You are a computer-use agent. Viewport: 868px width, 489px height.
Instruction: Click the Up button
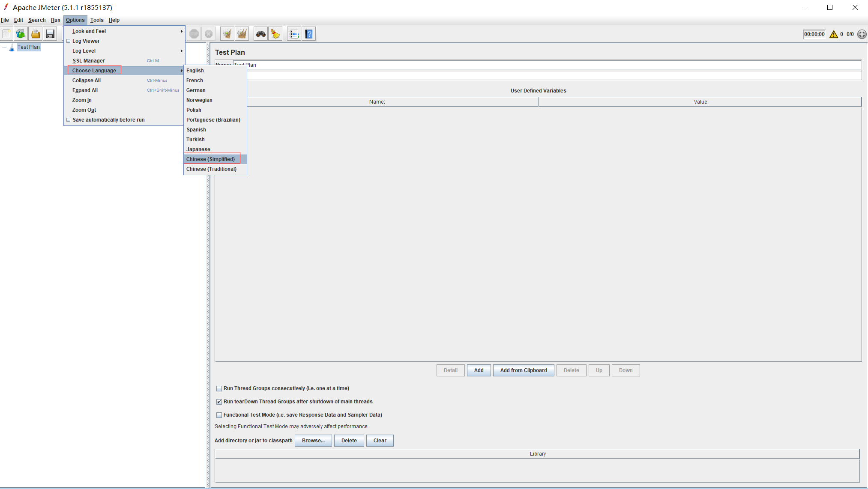[599, 370]
